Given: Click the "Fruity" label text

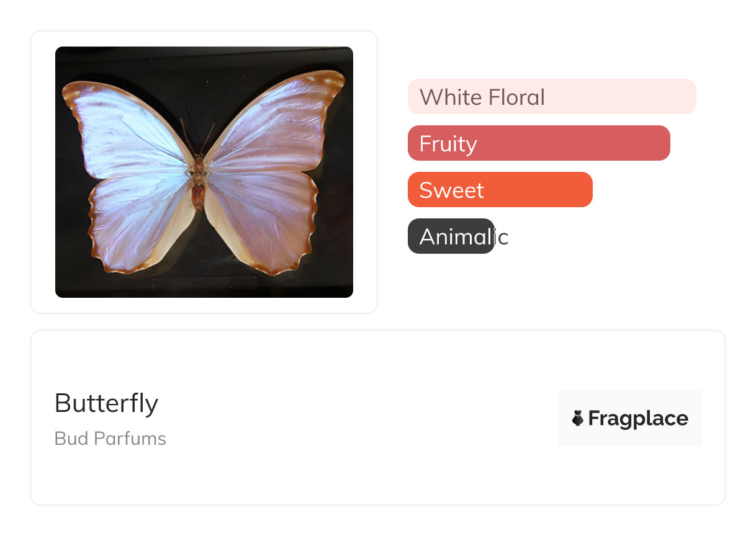Looking at the screenshot, I should 448,144.
